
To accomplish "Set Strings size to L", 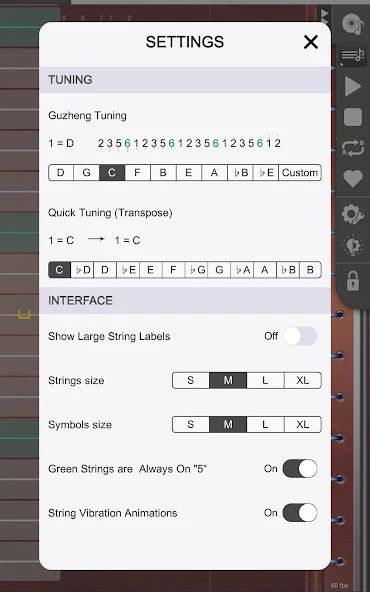I will pyautogui.click(x=265, y=380).
